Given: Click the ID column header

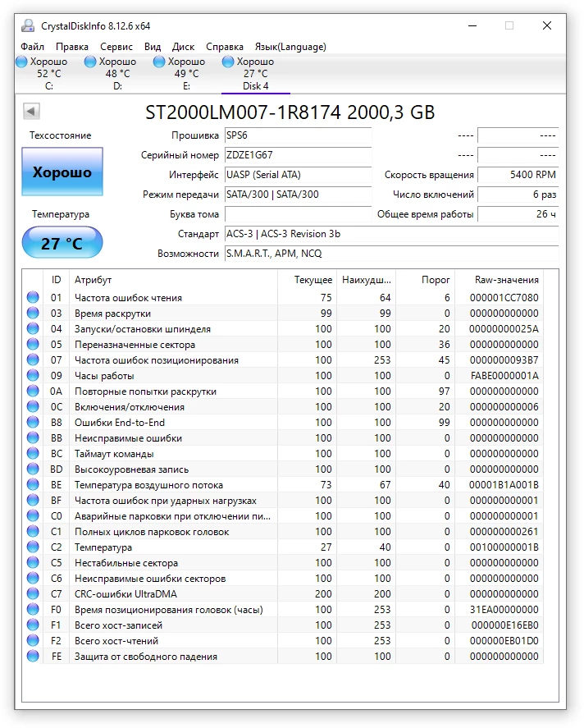Looking at the screenshot, I should pyautogui.click(x=56, y=280).
